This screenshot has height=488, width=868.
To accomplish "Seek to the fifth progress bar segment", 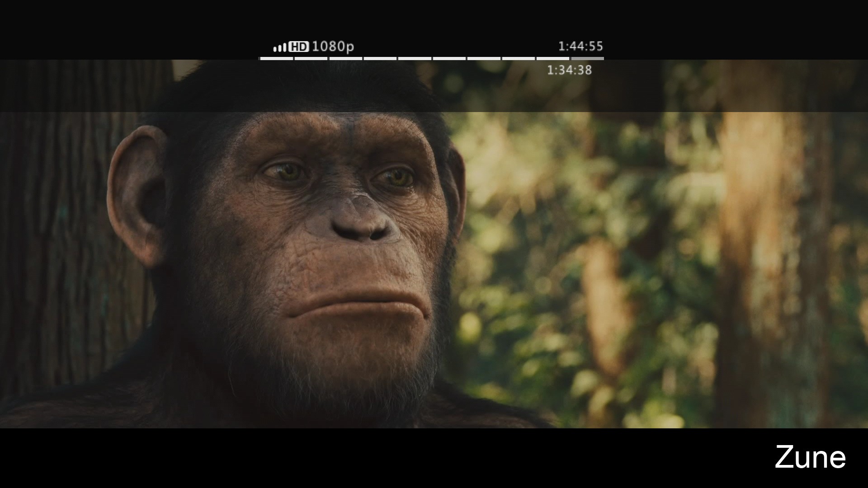I will tap(415, 58).
